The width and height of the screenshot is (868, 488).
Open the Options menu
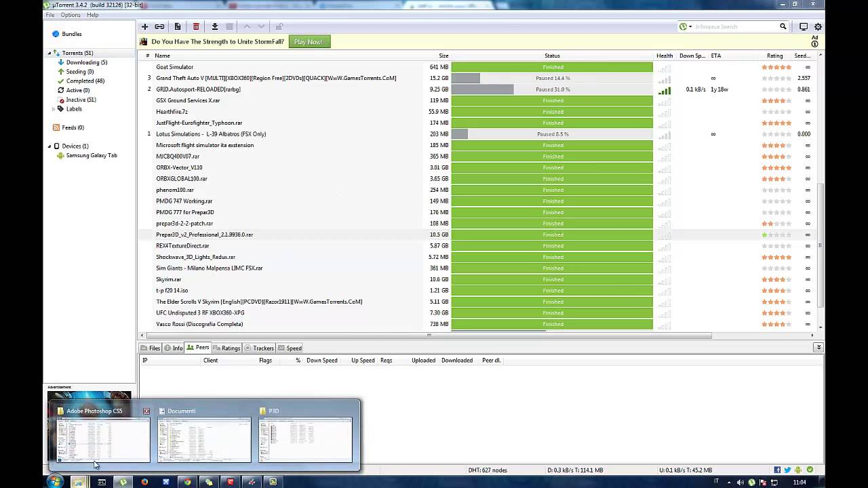pyautogui.click(x=71, y=15)
